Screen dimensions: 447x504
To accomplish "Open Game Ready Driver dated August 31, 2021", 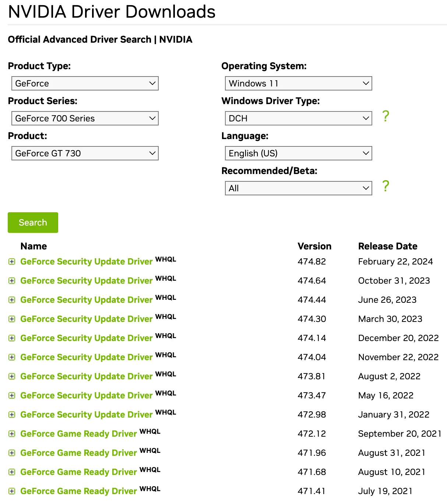I will (78, 453).
